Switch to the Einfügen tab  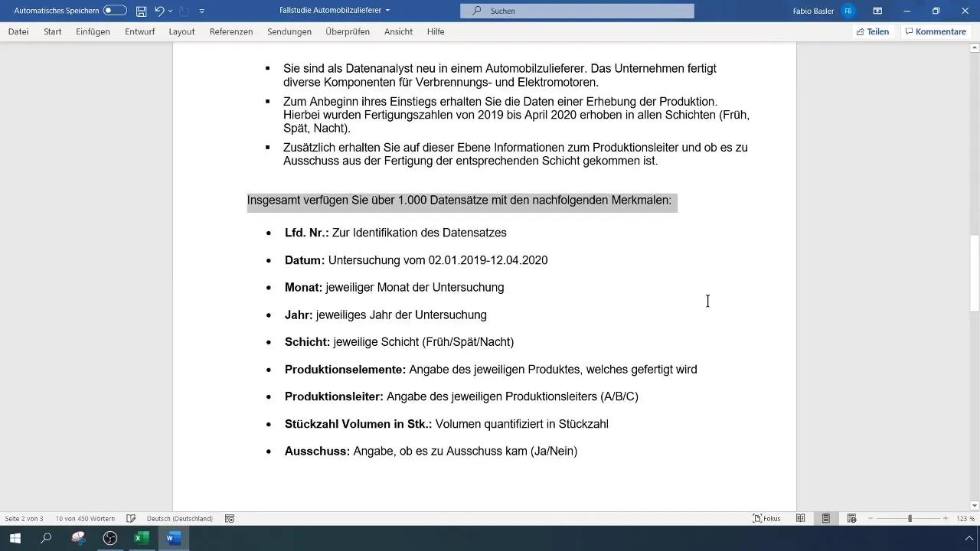coord(93,31)
